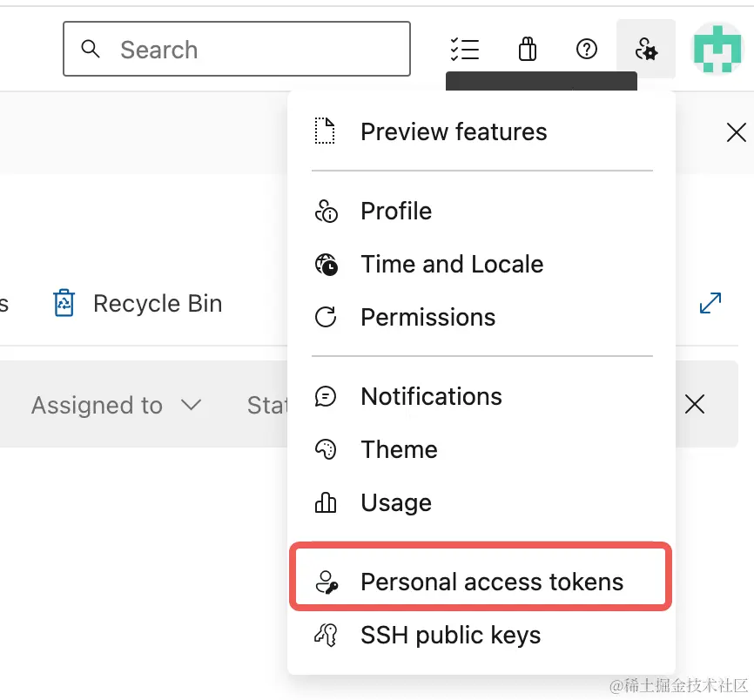Focus the Search input field
Screen dimensions: 754x700
pos(237,49)
